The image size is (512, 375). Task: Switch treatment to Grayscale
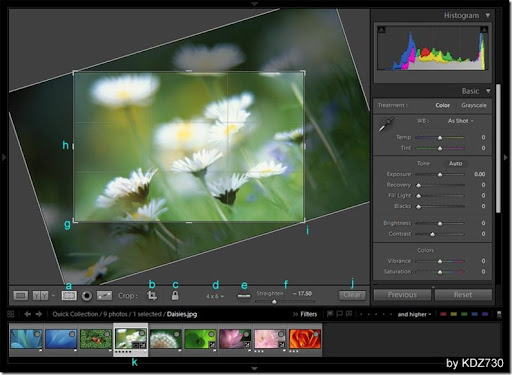[474, 105]
